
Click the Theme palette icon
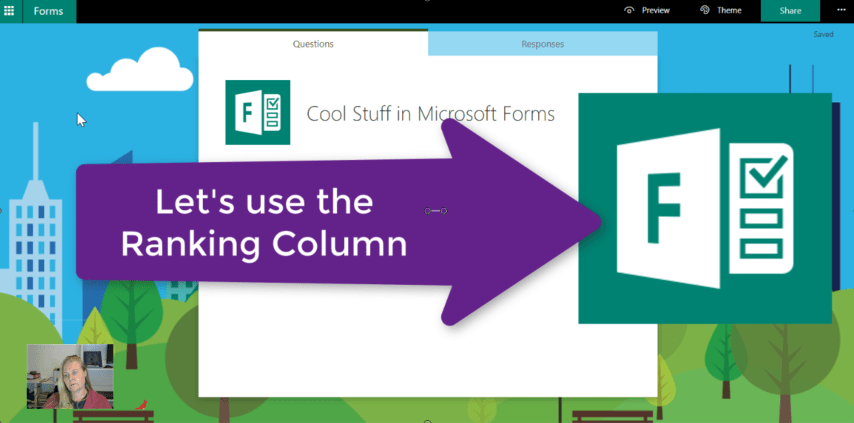[x=705, y=11]
